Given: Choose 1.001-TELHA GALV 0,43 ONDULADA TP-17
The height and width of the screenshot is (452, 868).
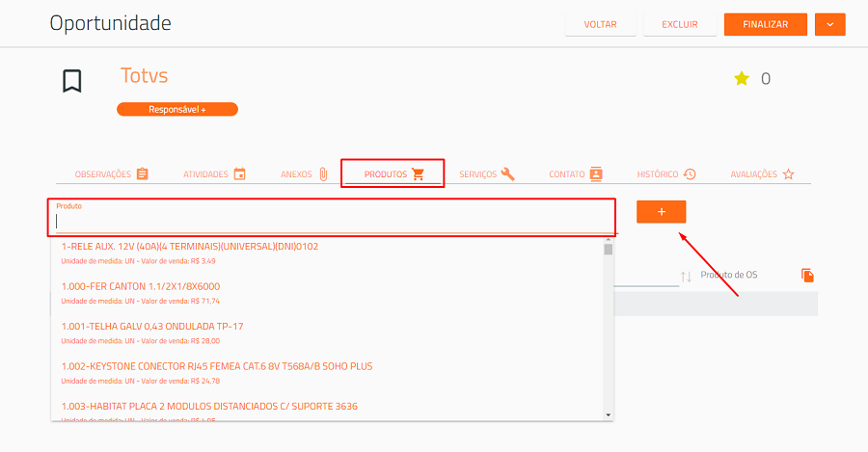Looking at the screenshot, I should point(327,333).
